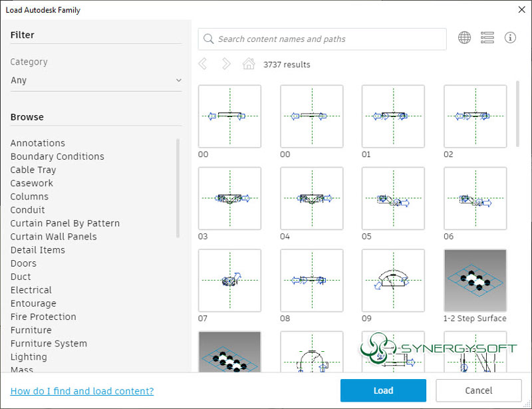Image resolution: width=532 pixels, height=409 pixels.
Task: Select Annotations in the Browse list
Action: pyautogui.click(x=38, y=143)
